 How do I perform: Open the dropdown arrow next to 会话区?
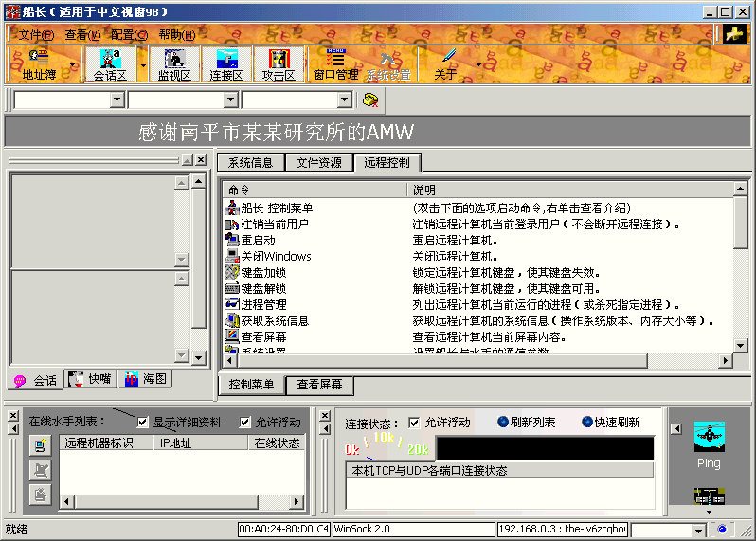143,64
